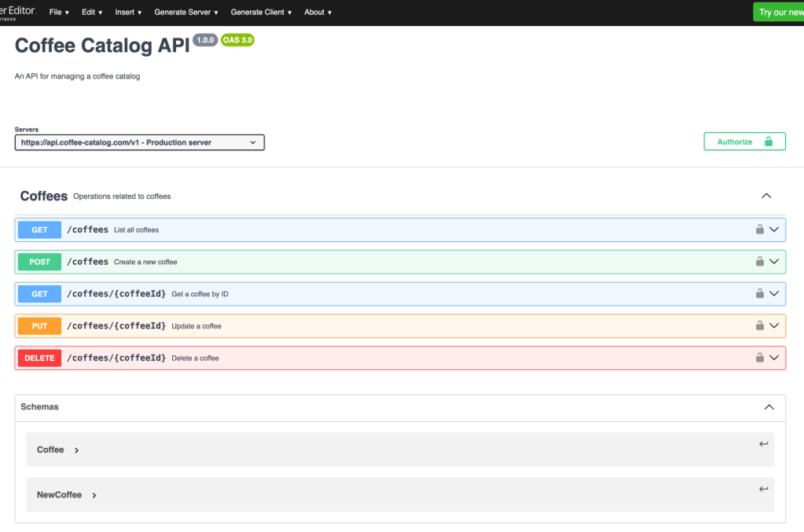
Task: Open the Generate Server menu
Action: coord(186,13)
